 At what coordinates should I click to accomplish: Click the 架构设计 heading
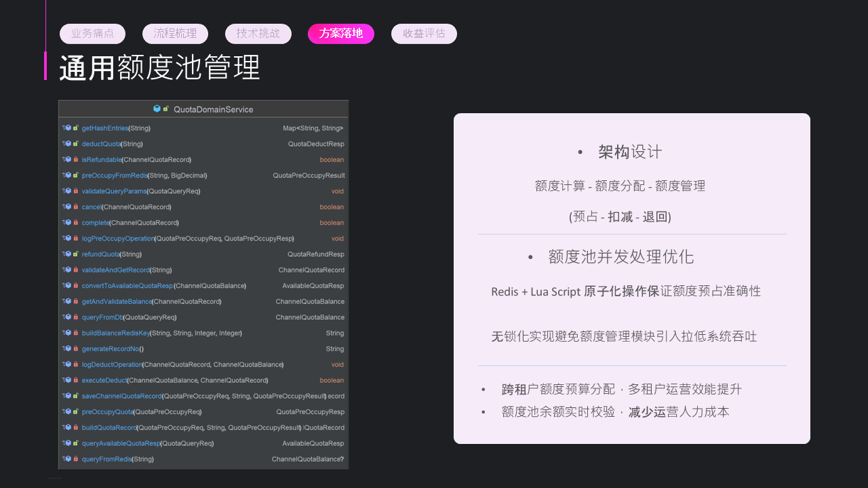tap(630, 152)
